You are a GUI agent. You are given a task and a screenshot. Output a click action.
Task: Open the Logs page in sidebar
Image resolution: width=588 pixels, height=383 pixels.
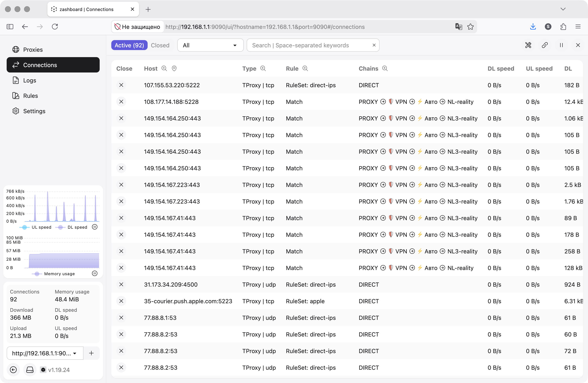(53, 80)
